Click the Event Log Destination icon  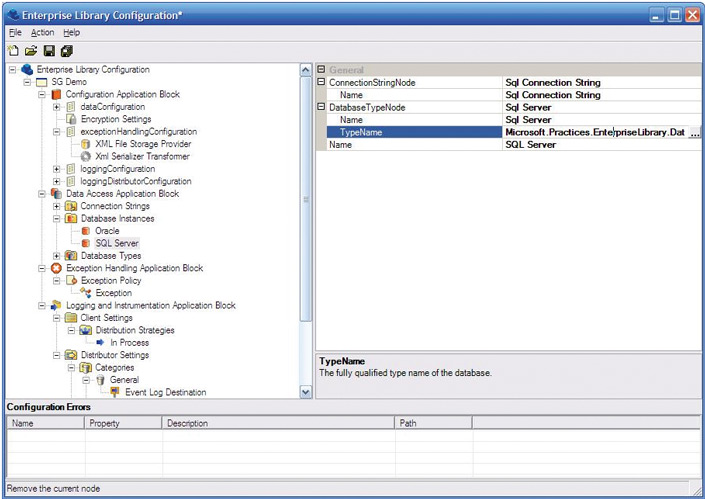click(x=116, y=392)
